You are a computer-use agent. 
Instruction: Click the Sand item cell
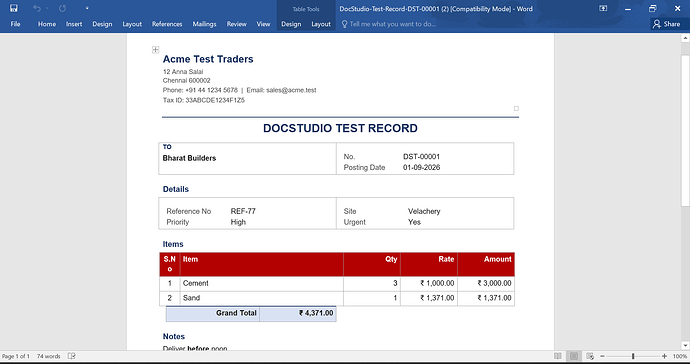tap(261, 298)
